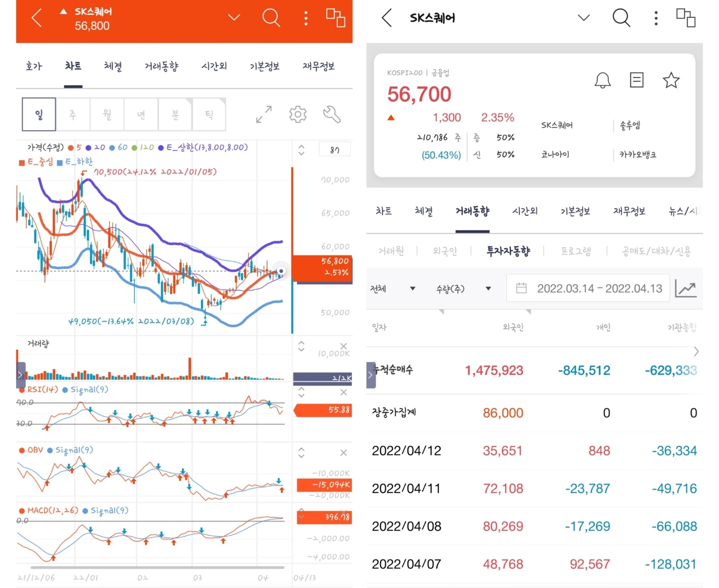The image size is (719, 588).
Task: Switch to 외국인 sub-tab
Action: (445, 251)
